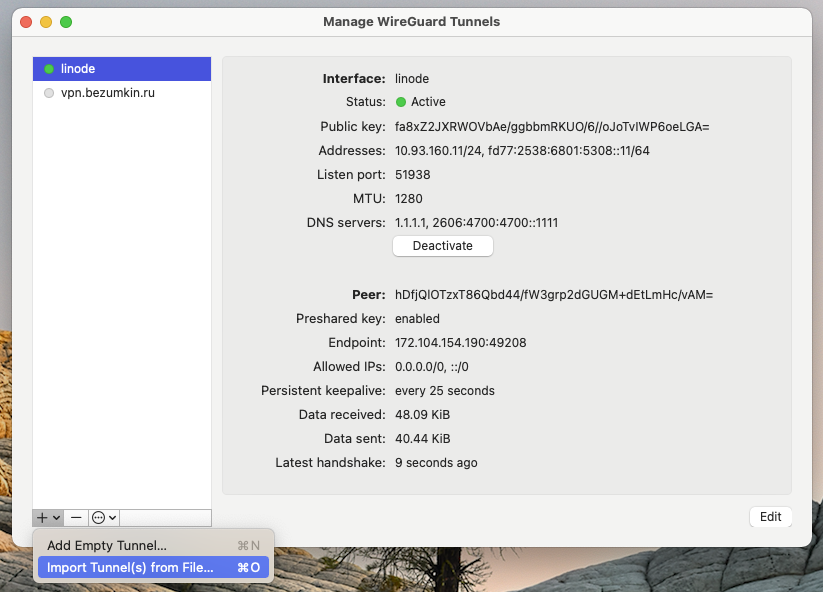Image resolution: width=823 pixels, height=592 pixels.
Task: Open the chevron next to plus button
Action: point(56,518)
